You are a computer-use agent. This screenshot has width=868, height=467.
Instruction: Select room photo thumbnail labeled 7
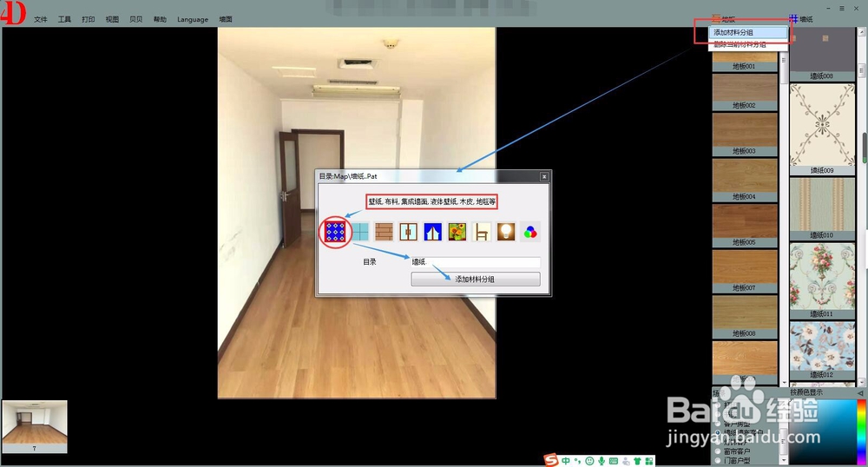tap(35, 426)
